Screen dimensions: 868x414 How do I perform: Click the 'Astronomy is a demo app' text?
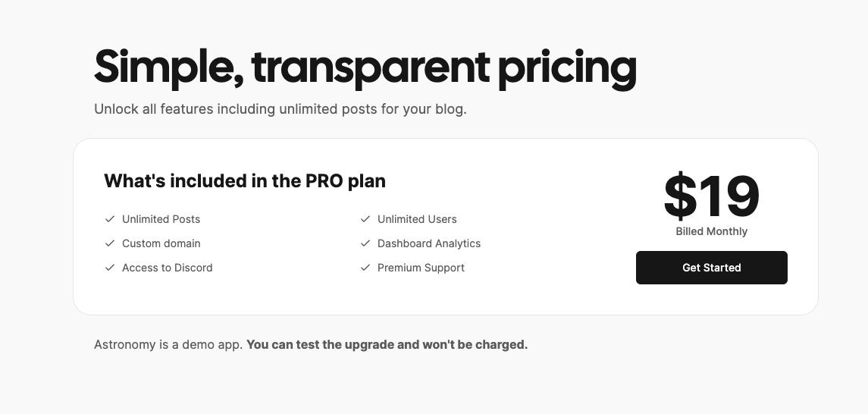point(168,344)
